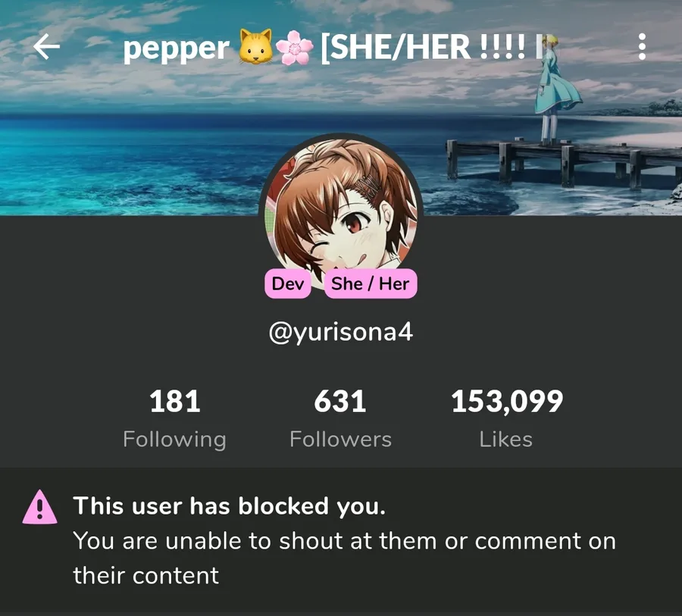Image resolution: width=682 pixels, height=616 pixels.
Task: Tap the pink warning triangle icon
Action: tap(39, 507)
